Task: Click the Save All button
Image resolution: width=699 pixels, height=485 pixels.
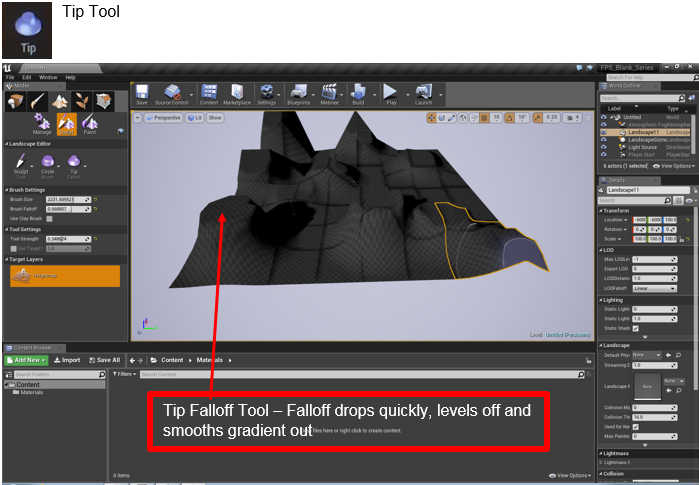Action: click(105, 360)
